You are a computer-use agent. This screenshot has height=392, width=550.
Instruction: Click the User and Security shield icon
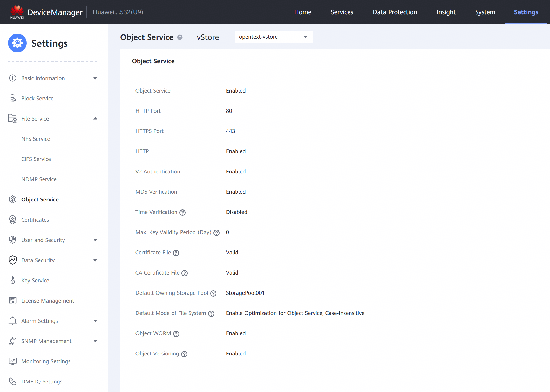[13, 240]
